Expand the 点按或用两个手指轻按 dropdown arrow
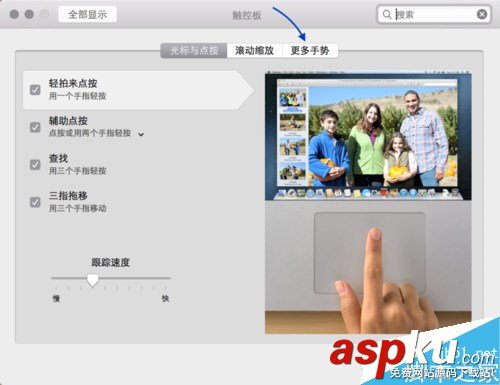Screen dimensions: 500x385 click(141, 135)
